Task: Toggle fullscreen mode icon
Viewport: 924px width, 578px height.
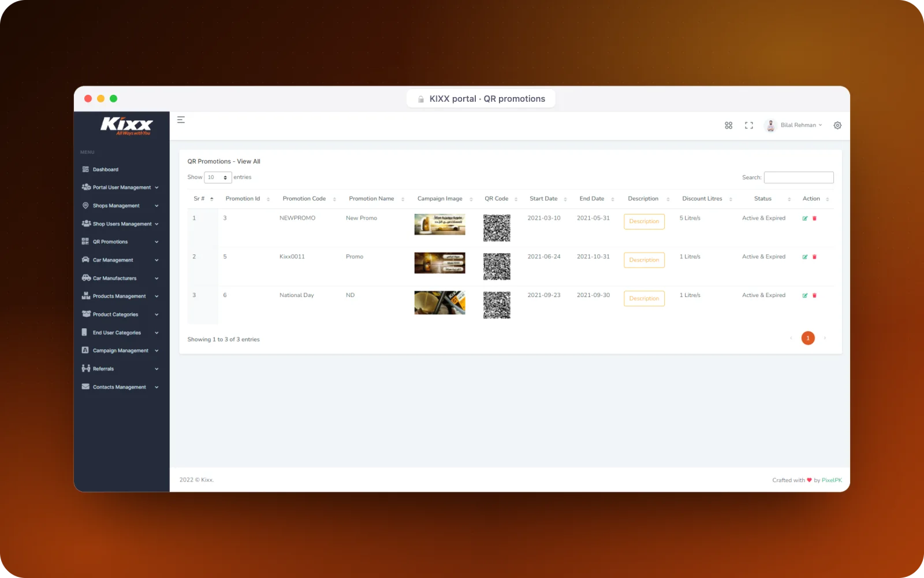Action: [749, 125]
